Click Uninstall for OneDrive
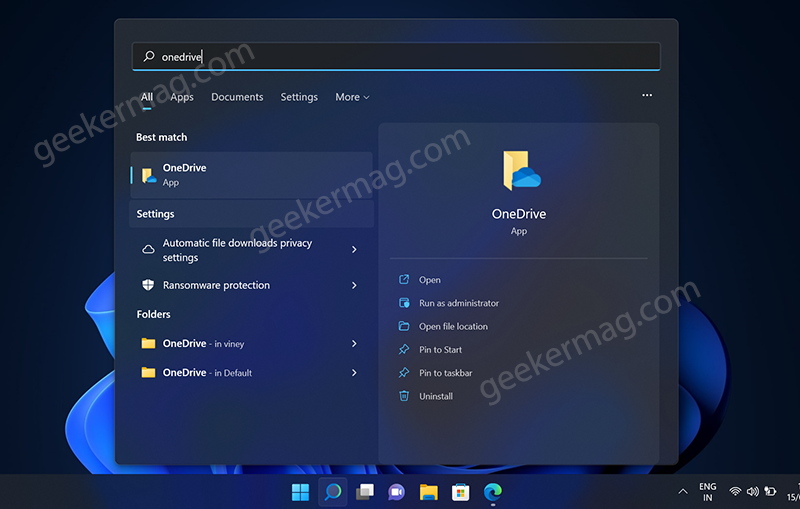This screenshot has height=509, width=800. click(x=436, y=396)
